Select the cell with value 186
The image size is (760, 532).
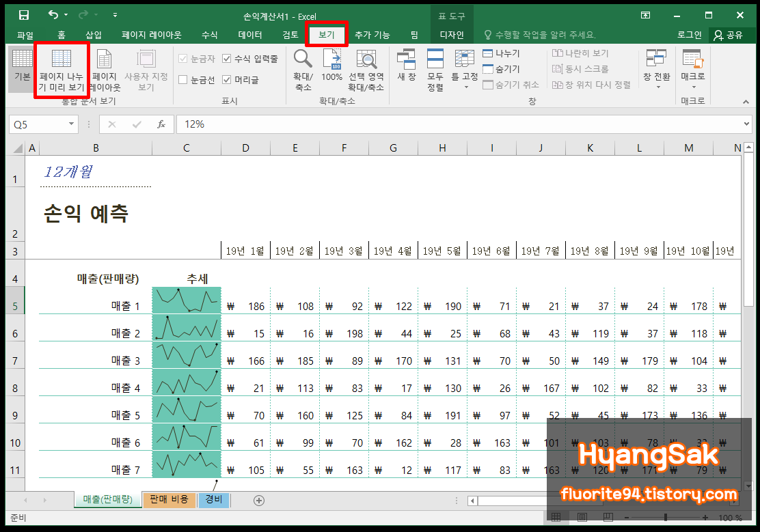tap(246, 300)
